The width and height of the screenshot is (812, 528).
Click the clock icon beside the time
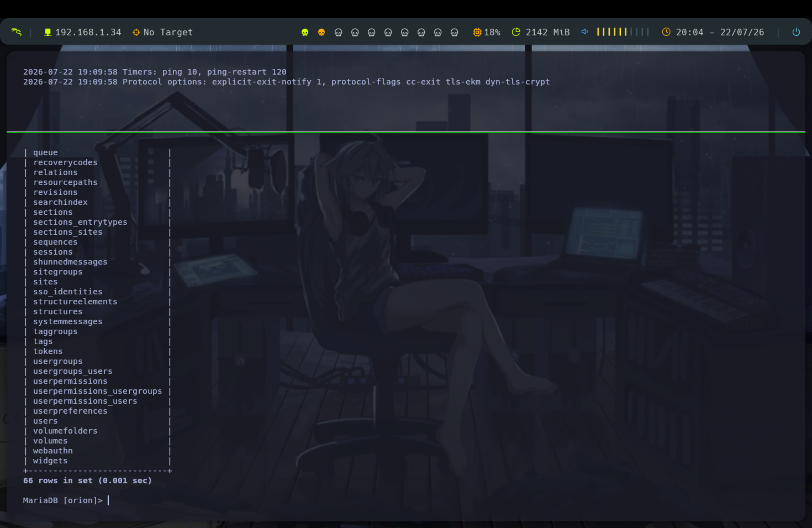pos(666,32)
